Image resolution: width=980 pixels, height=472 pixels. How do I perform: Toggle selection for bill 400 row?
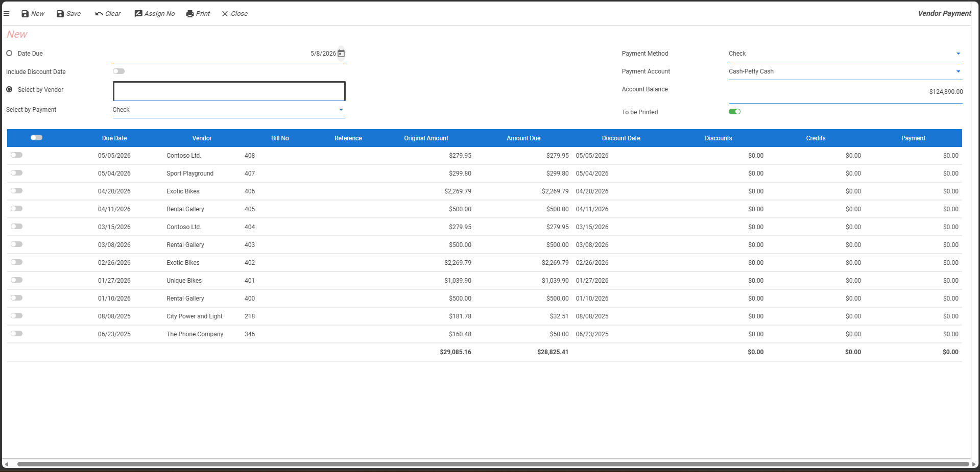point(16,298)
